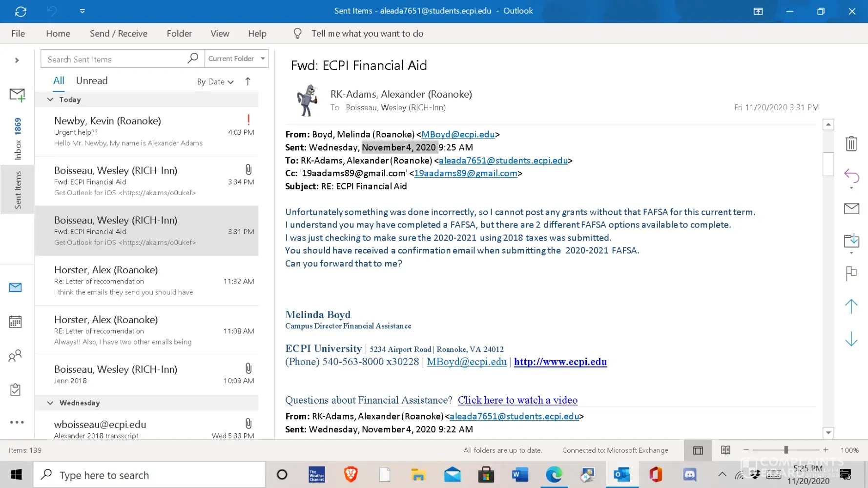This screenshot has height=488, width=868.
Task: Open the By Date sort dropdown
Action: (215, 82)
